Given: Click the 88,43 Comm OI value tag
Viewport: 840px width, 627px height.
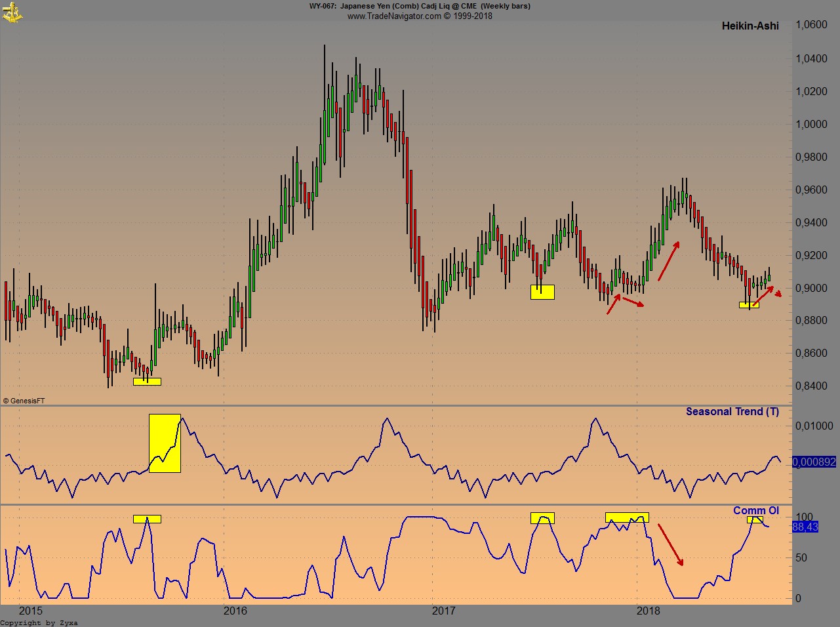Looking at the screenshot, I should (805, 527).
